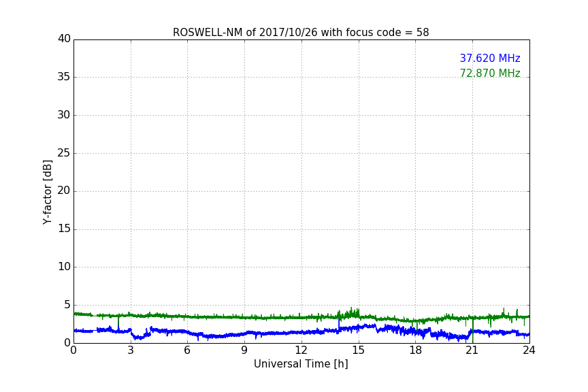The height and width of the screenshot is (392, 588).
Task: Click the y-axis tick label 5
Action: click(67, 305)
